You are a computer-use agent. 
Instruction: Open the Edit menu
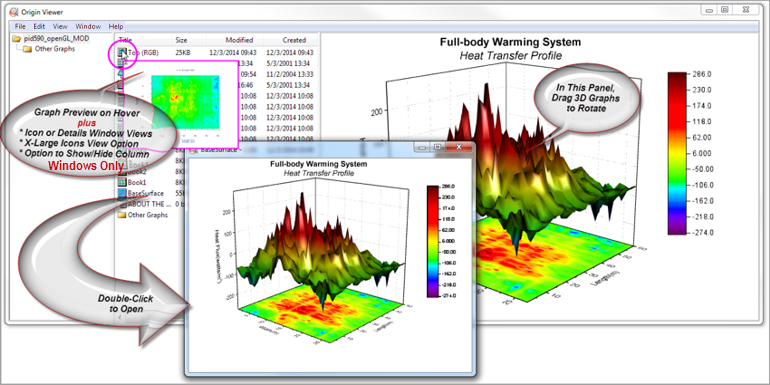tap(39, 27)
